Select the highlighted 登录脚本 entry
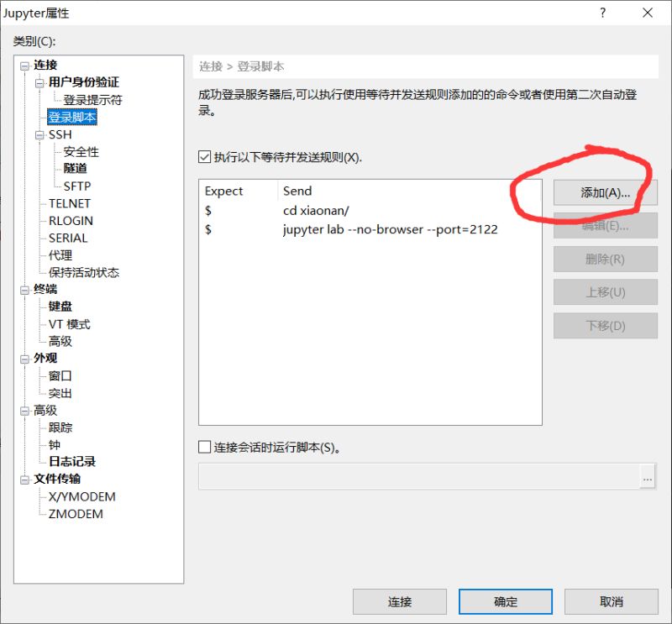The height and width of the screenshot is (624, 672). pos(74,117)
